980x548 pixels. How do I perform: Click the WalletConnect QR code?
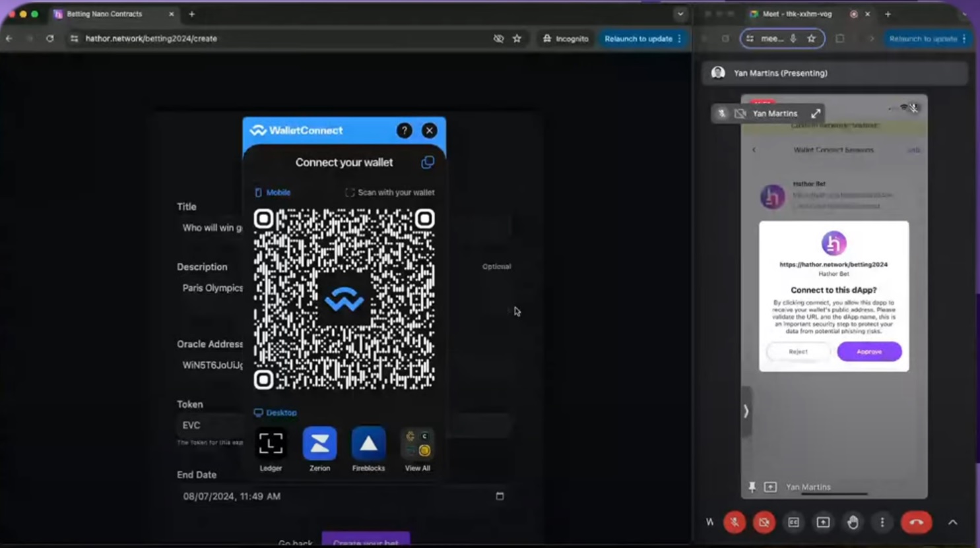tap(344, 299)
